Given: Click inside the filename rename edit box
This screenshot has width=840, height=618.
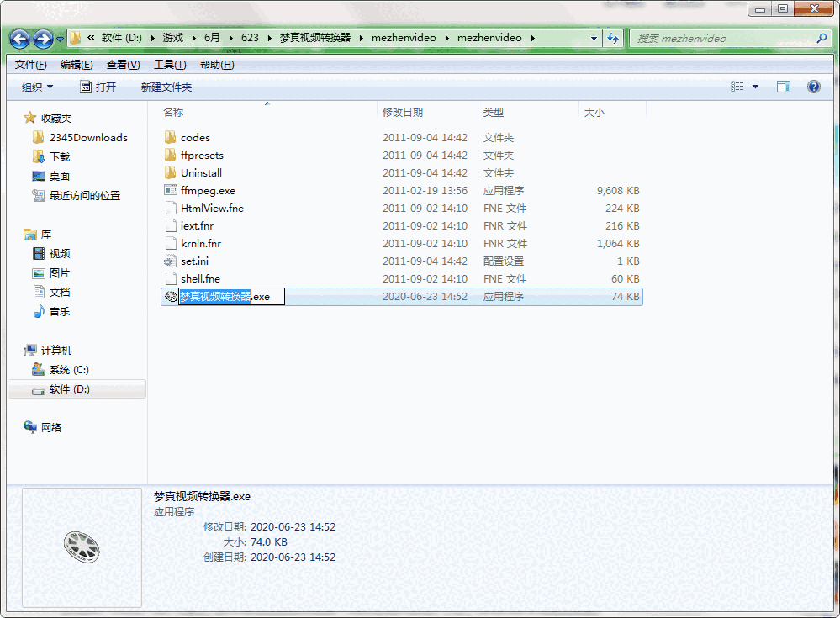Looking at the screenshot, I should [x=231, y=296].
